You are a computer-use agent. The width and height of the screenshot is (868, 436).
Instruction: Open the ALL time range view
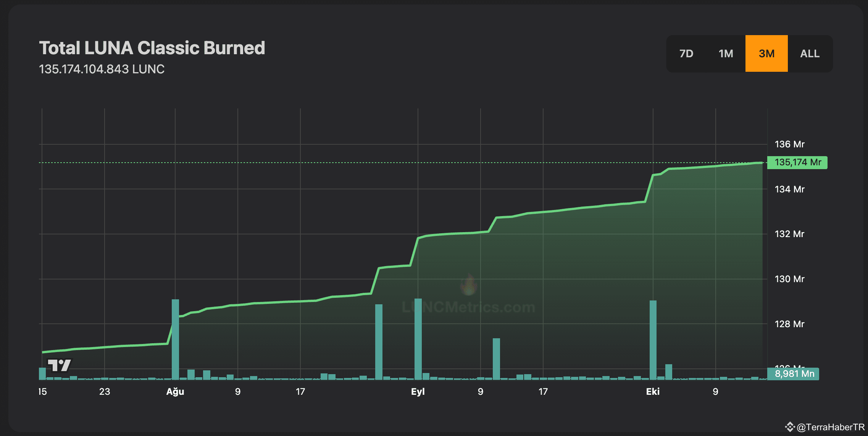click(x=809, y=53)
